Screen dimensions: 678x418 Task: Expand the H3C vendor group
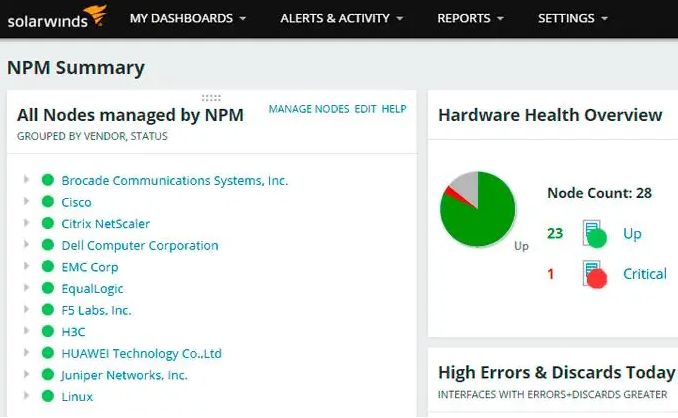(x=26, y=330)
